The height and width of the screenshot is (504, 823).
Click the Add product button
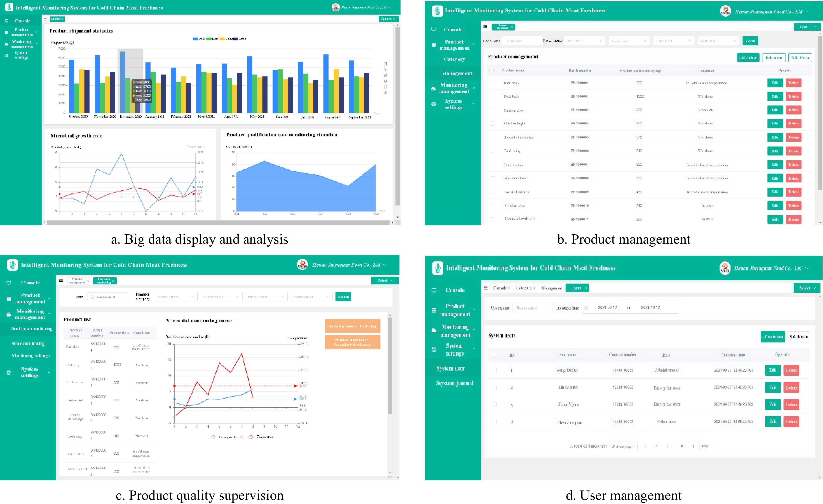pos(748,57)
